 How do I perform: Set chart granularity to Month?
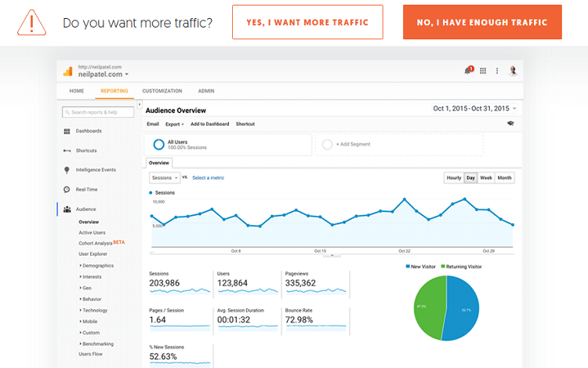504,178
